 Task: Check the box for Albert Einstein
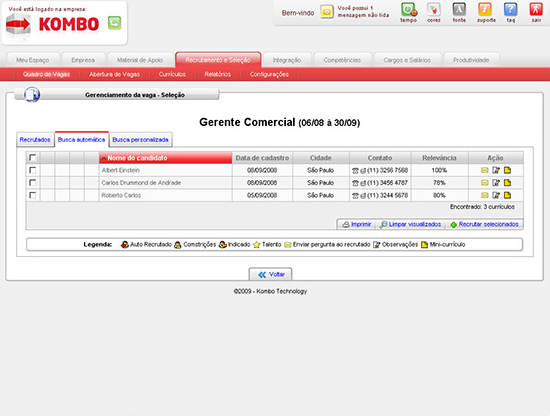[x=33, y=170]
